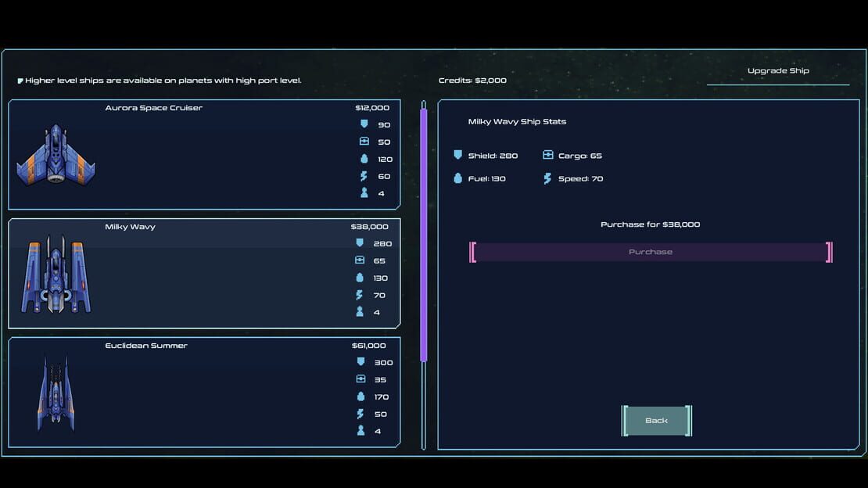Open the Upgrade Ship tab
868x488 pixels.
(778, 71)
